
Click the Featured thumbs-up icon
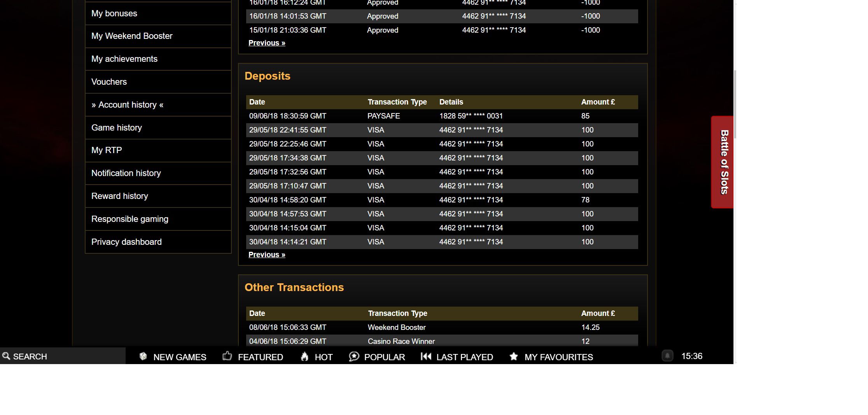pyautogui.click(x=227, y=356)
